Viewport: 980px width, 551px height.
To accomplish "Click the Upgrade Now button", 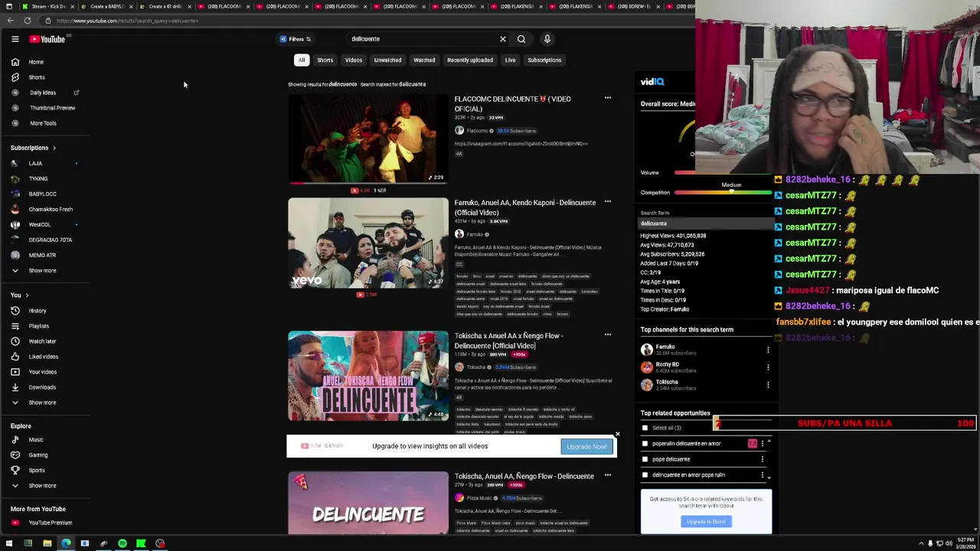I will tap(586, 446).
